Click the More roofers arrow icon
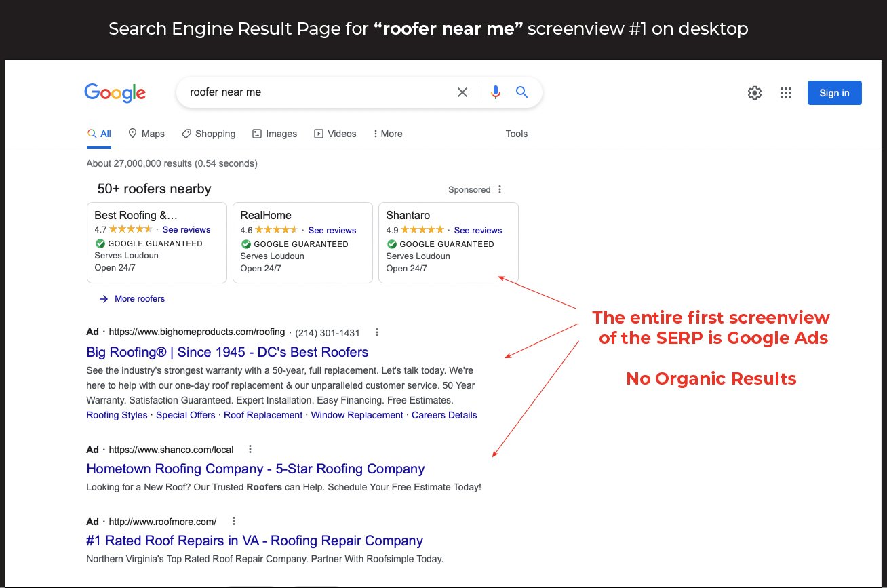This screenshot has height=588, width=887. (x=104, y=298)
